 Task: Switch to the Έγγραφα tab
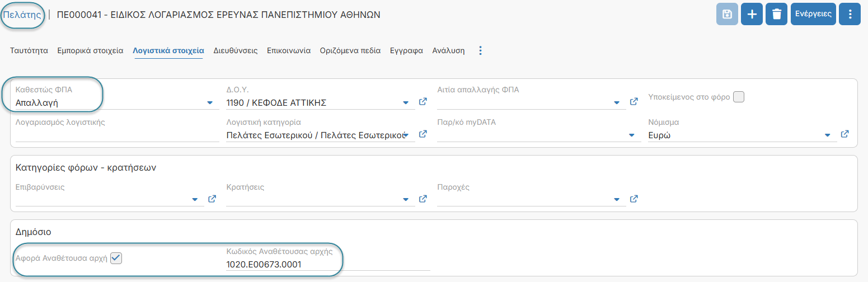[x=406, y=50]
